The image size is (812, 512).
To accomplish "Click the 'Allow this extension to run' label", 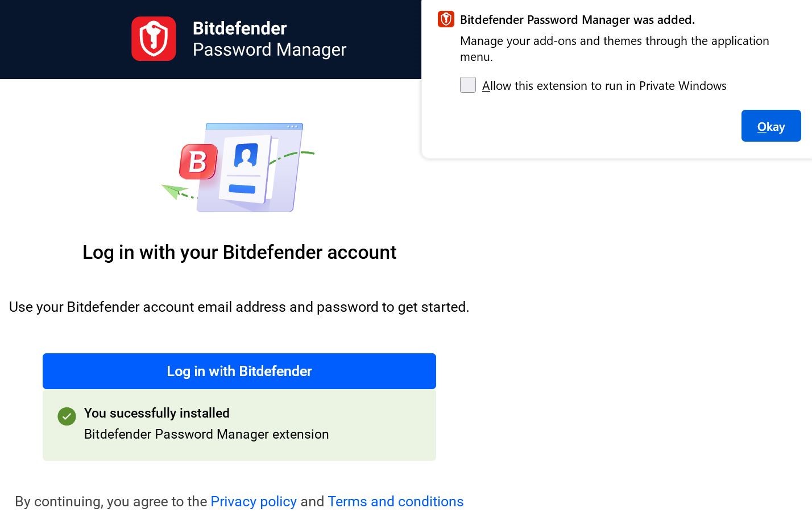I will pos(604,86).
